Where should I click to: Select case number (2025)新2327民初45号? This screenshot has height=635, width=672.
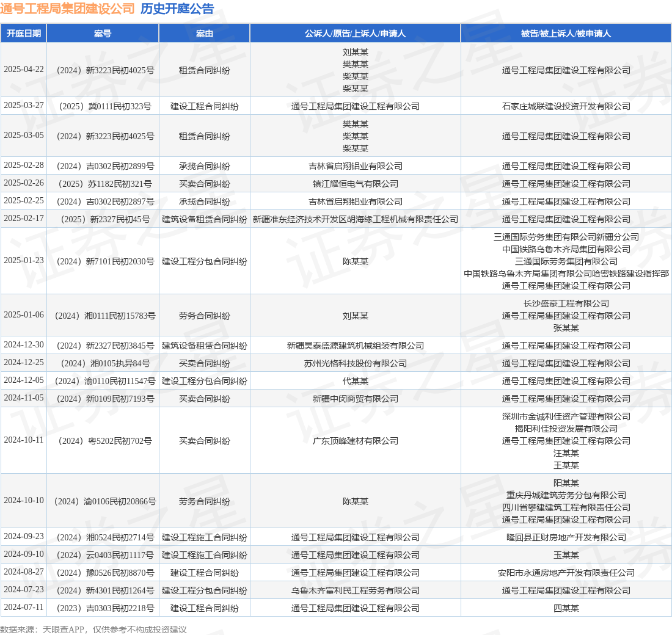pos(105,219)
